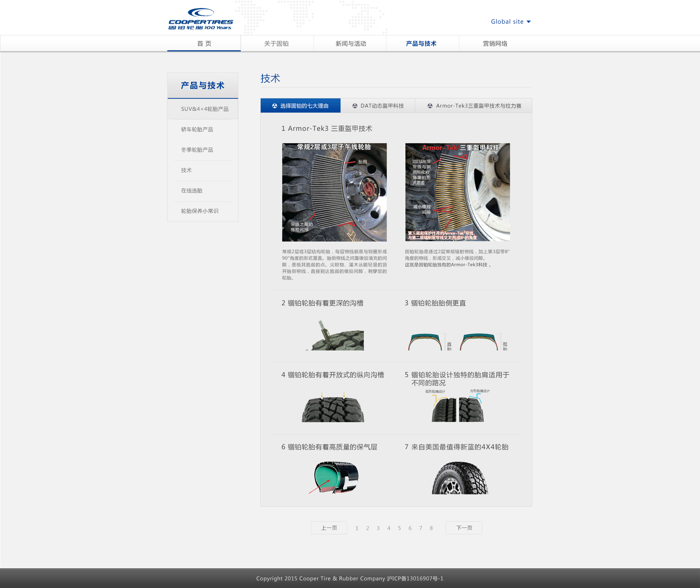Open the 常规2层或3层子午线轮胎 image

coord(334,192)
